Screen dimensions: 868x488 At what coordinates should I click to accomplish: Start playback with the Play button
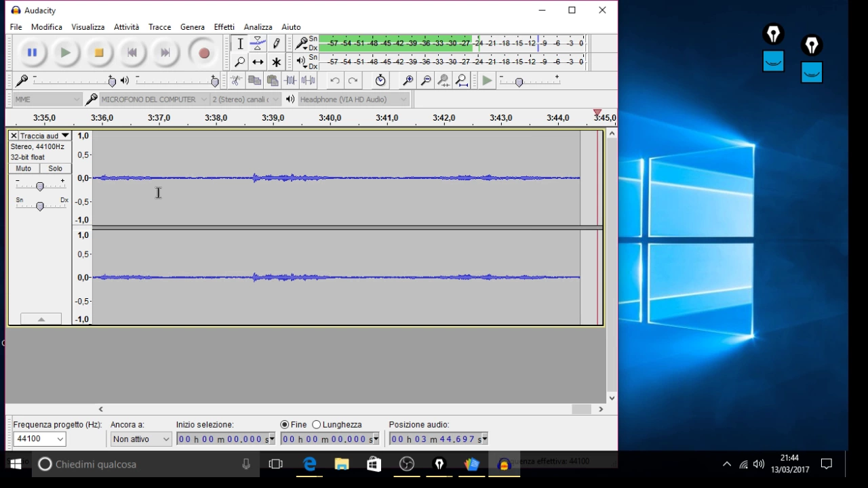click(x=65, y=53)
